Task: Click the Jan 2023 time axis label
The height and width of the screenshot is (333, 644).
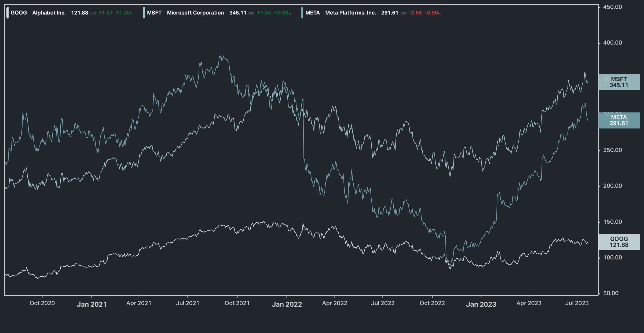Action: coord(481,304)
